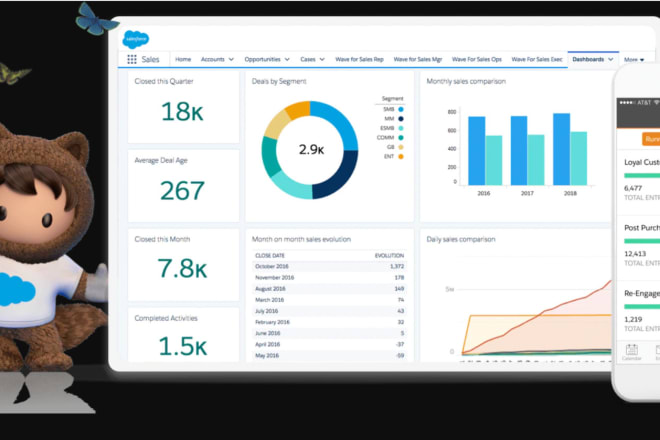Click the COMM legend color dot
Image resolution: width=660 pixels, height=440 pixels.
pyautogui.click(x=401, y=138)
